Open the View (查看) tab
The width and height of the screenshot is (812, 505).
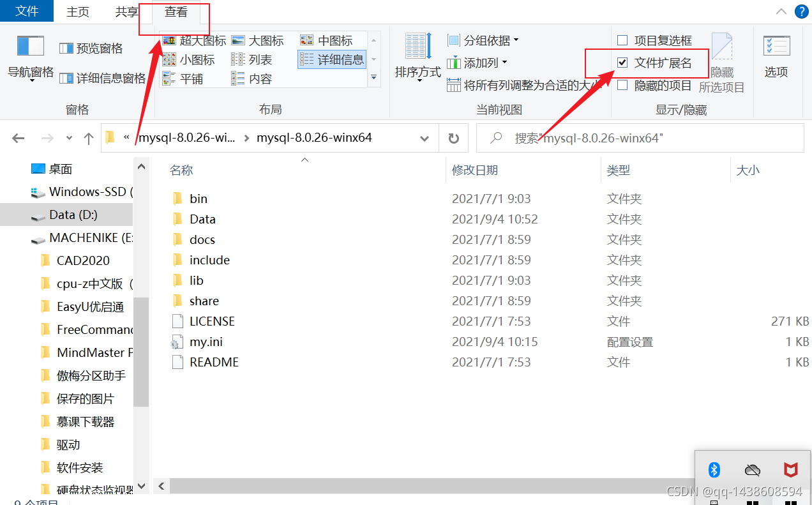pyautogui.click(x=176, y=11)
